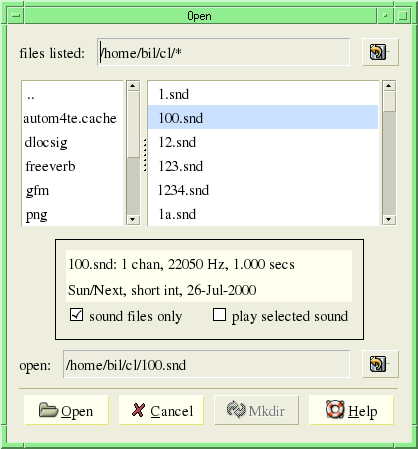
Task: Select file 1234.snd in file list
Action: (263, 190)
